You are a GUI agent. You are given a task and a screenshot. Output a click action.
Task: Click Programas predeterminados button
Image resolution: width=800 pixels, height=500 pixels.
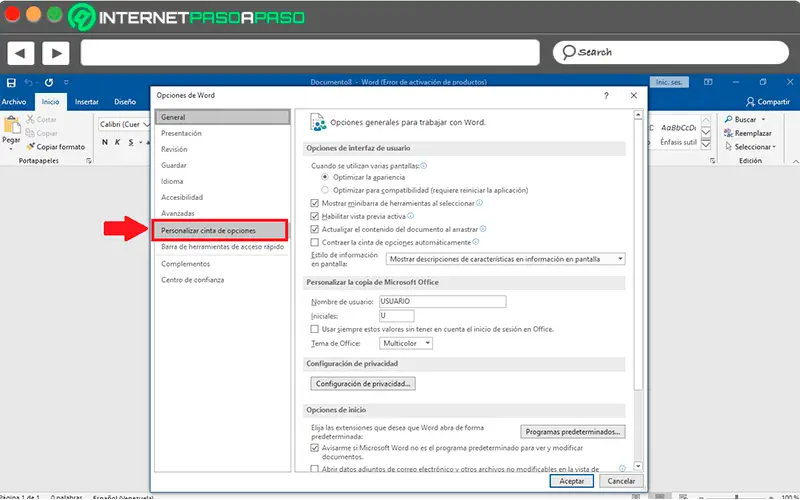click(x=573, y=432)
